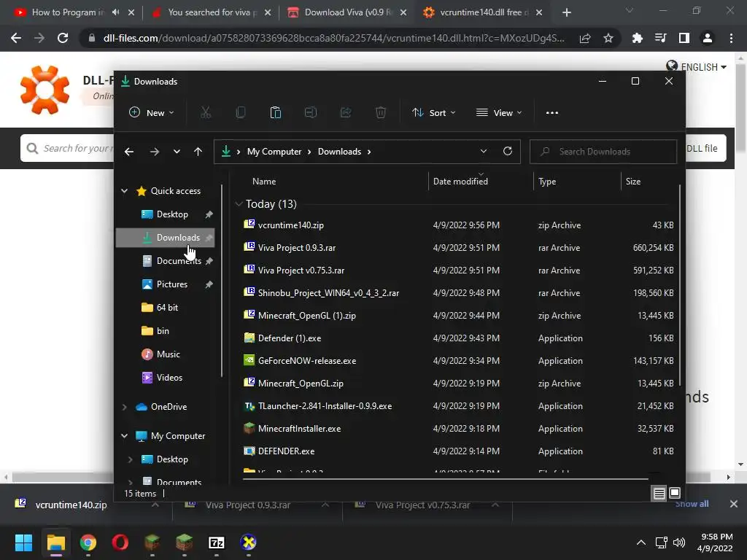Open the Sort dropdown menu
The image size is (747, 560).
click(x=433, y=113)
